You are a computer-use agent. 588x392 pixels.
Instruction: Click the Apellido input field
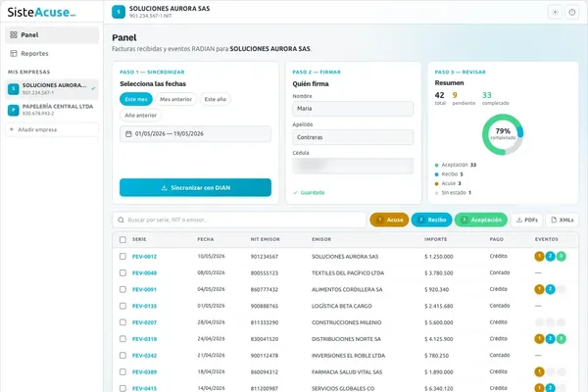pyautogui.click(x=353, y=137)
